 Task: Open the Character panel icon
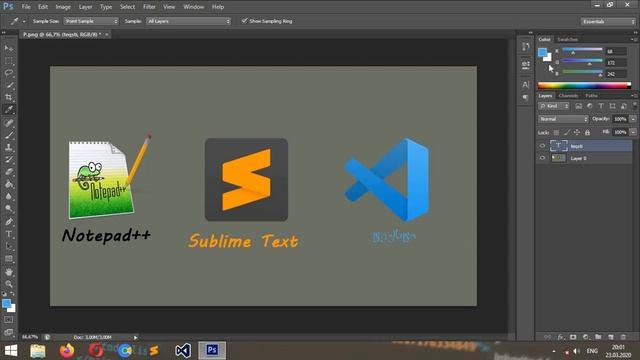(526, 84)
